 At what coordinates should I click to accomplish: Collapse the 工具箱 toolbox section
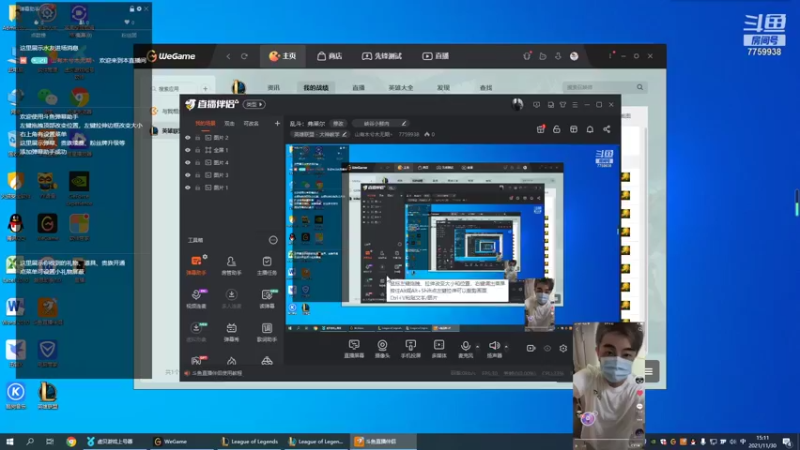(273, 240)
